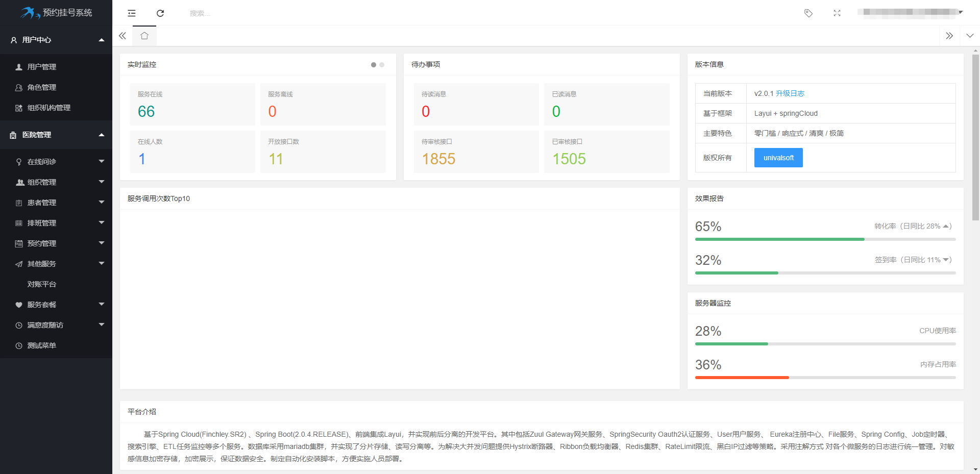Click the 测试菜单 clock icon
The width and height of the screenshot is (980, 474).
[x=19, y=345]
